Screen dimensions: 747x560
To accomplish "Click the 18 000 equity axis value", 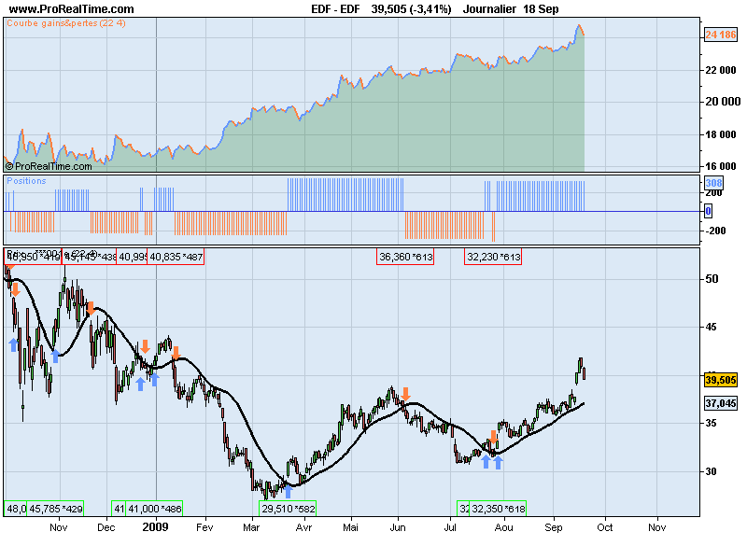I will [x=720, y=134].
